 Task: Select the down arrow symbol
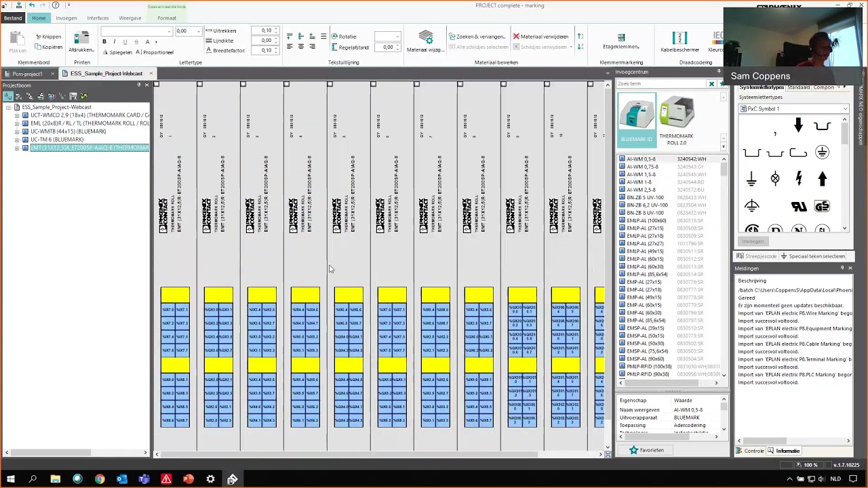point(798,125)
